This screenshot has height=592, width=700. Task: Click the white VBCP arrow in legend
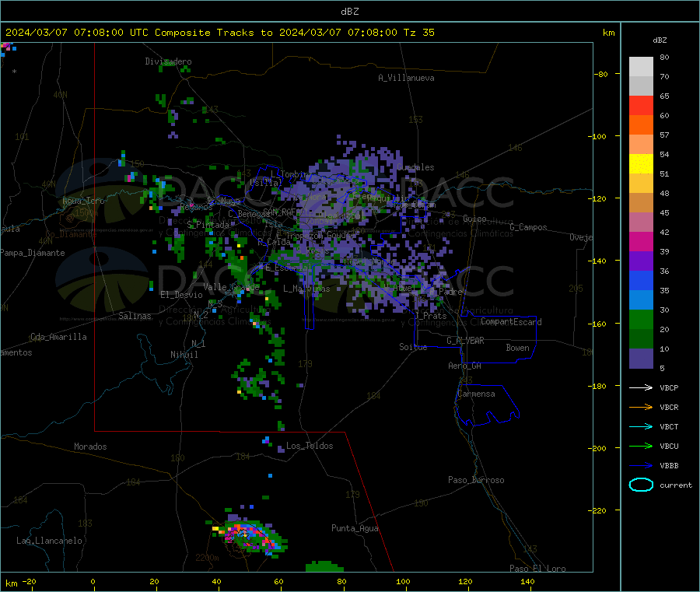(x=641, y=387)
